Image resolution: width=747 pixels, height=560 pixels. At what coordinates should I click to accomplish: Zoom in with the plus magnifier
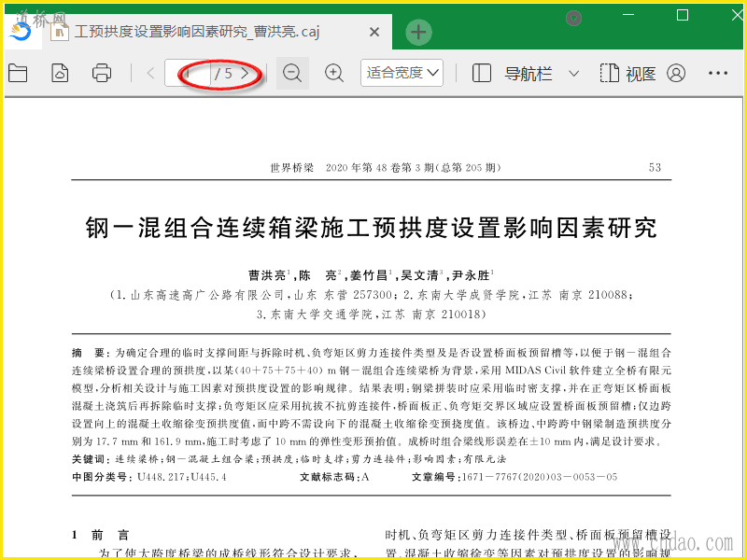click(334, 74)
